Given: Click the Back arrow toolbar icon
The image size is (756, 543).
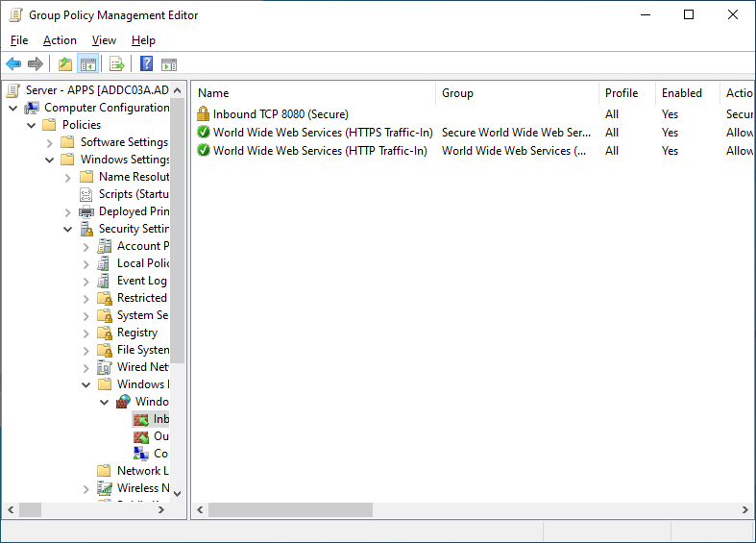Looking at the screenshot, I should [x=13, y=63].
